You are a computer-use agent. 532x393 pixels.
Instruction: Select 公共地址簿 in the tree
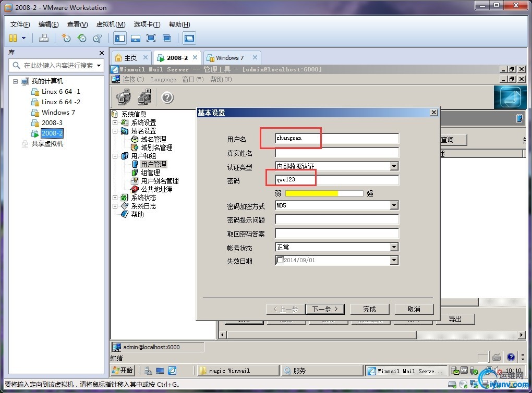[x=156, y=189]
